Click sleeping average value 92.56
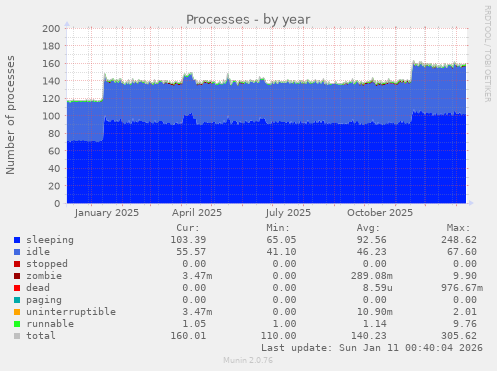This screenshot has width=497, height=371. point(372,240)
